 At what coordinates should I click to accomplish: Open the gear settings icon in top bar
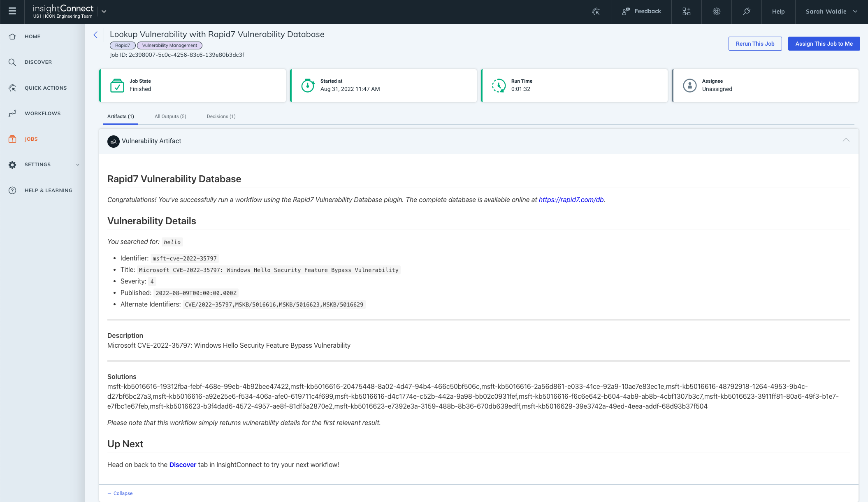(x=717, y=12)
